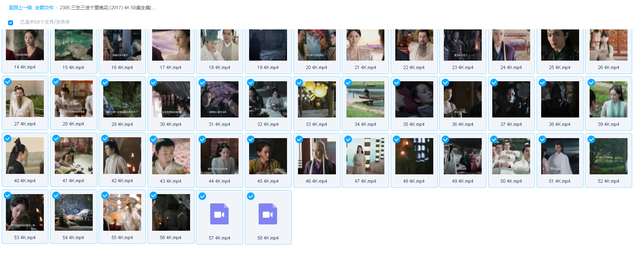Click the 14 4K.mp4 thumbnail
Image resolution: width=644 pixels, height=256 pixels.
(25, 45)
